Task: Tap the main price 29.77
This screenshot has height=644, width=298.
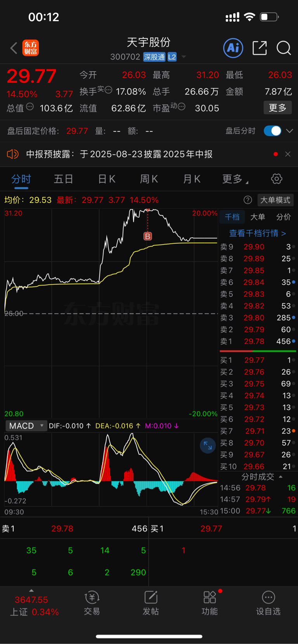Action: tap(31, 76)
